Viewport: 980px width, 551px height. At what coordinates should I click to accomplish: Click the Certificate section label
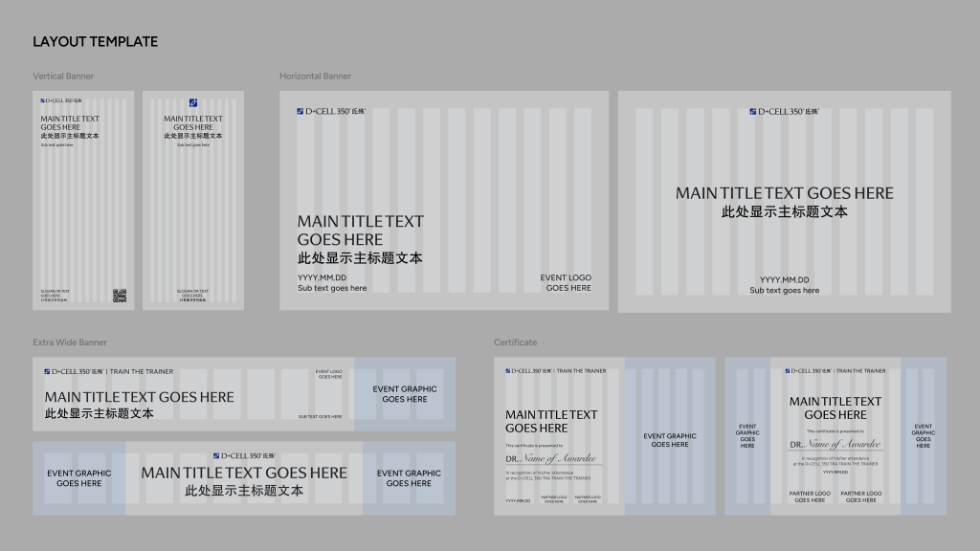[x=515, y=342]
